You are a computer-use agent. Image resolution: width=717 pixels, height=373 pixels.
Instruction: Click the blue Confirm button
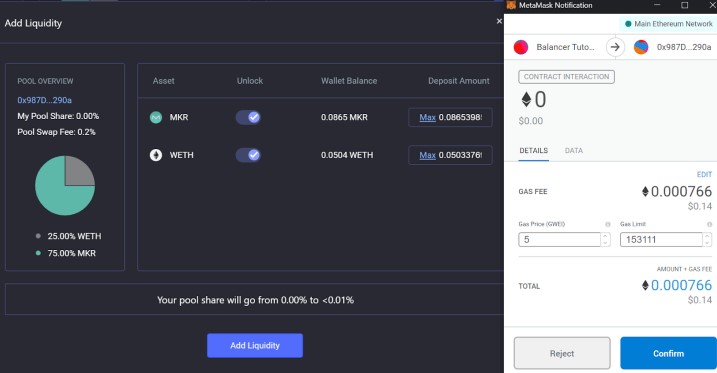pos(668,353)
